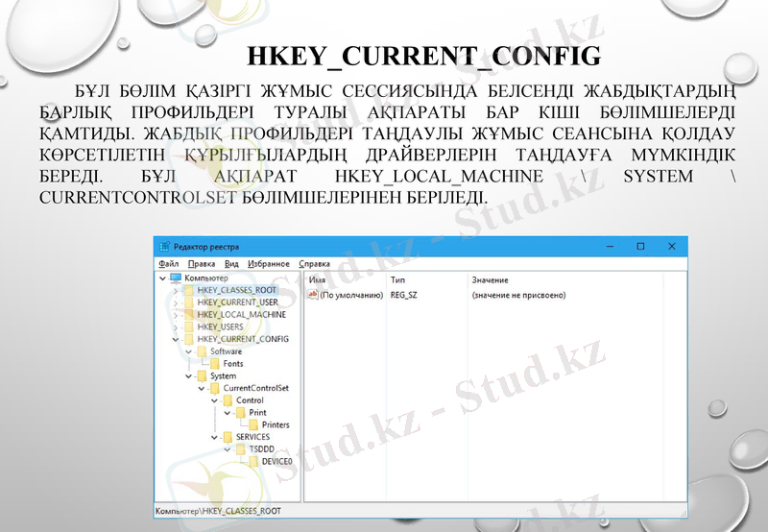Collapse the Software subkey

tap(188, 351)
